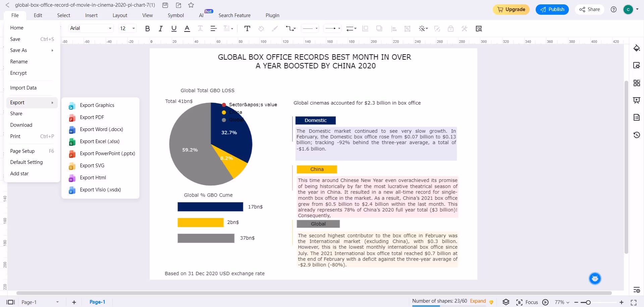Click the Publish button
Screen dimensions: 644x307
tap(552, 9)
